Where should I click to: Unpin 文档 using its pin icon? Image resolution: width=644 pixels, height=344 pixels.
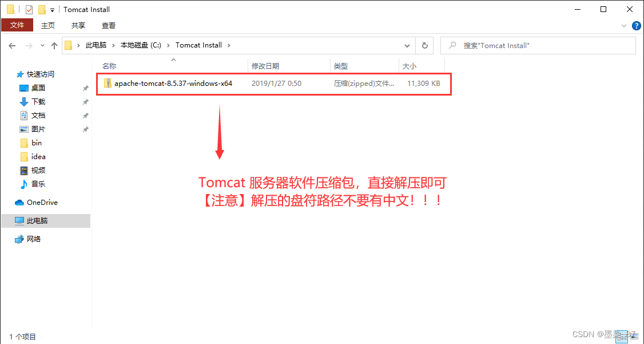click(x=85, y=116)
